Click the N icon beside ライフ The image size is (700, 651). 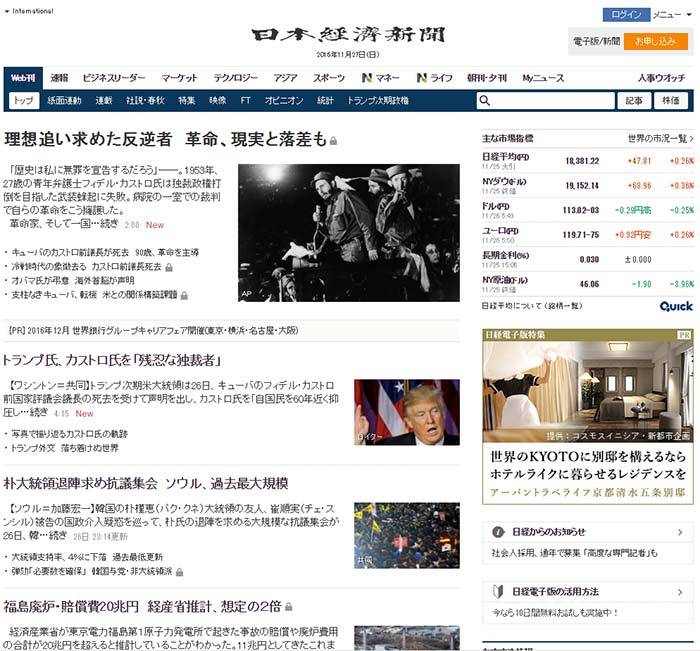click(x=422, y=78)
